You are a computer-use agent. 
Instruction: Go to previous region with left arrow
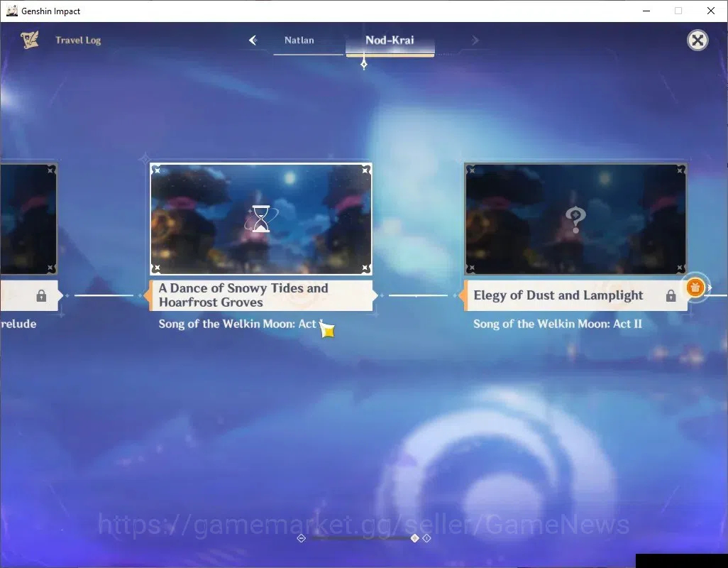tap(253, 40)
